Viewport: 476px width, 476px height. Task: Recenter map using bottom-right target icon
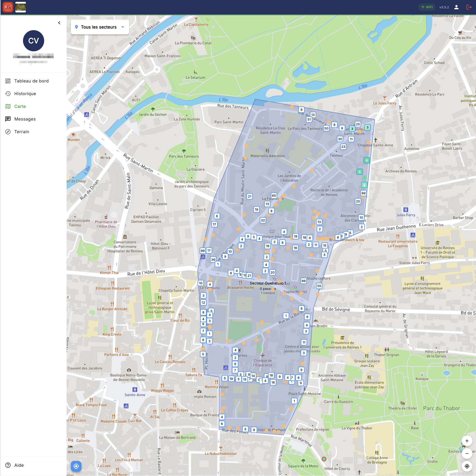467,466
